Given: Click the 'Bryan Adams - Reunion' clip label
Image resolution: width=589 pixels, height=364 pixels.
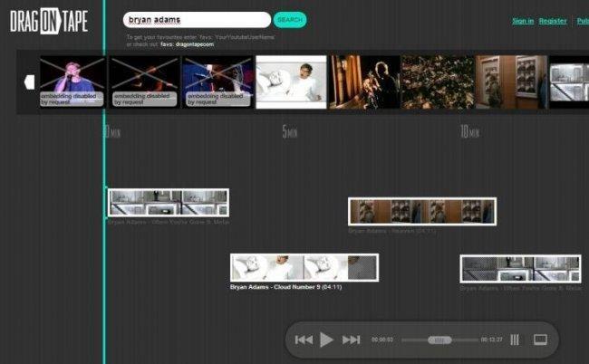Looking at the screenshot, I should 391,231.
